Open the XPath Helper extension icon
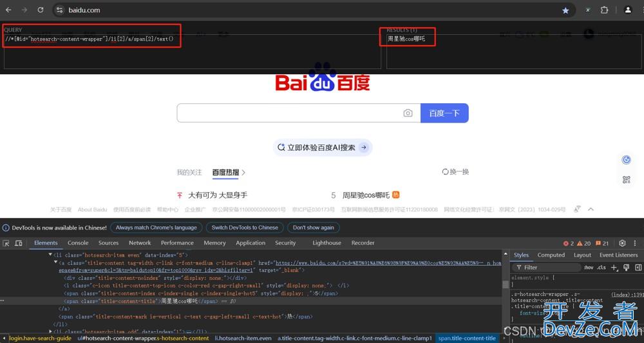Viewport: 644px width, 343px height. click(x=588, y=10)
